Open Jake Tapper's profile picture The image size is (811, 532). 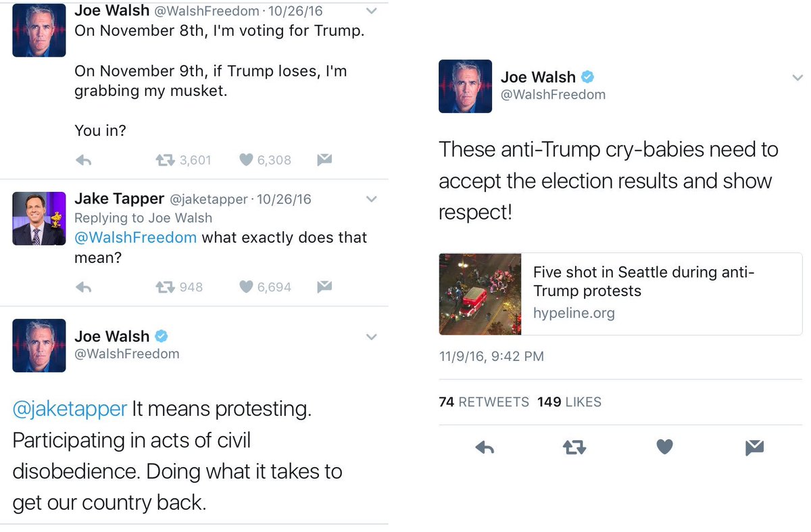coord(39,218)
